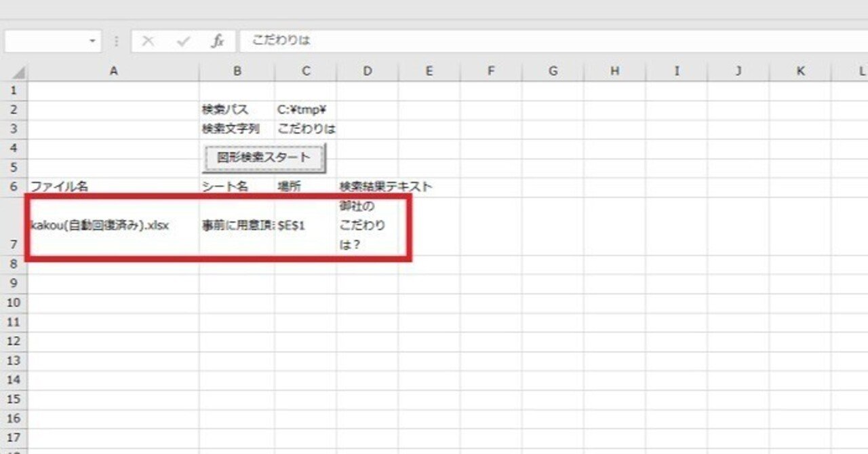Click the 図形検索スタート button
Viewport: 868px width, 454px height.
pyautogui.click(x=263, y=157)
